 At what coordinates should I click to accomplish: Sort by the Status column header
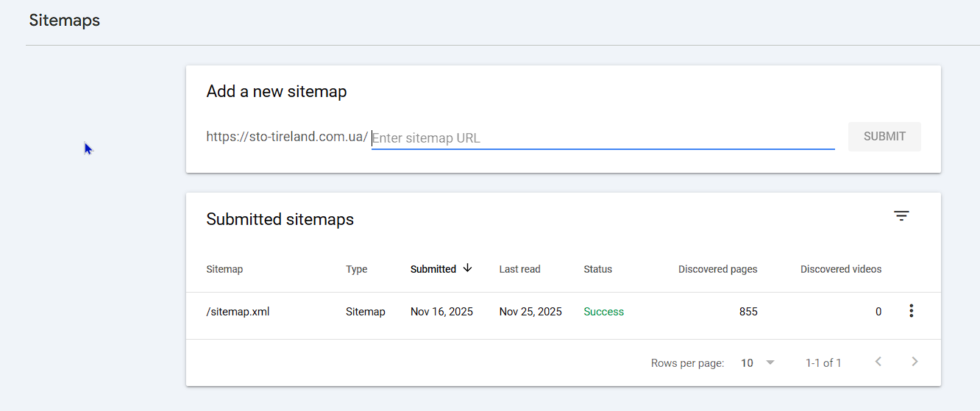point(597,269)
